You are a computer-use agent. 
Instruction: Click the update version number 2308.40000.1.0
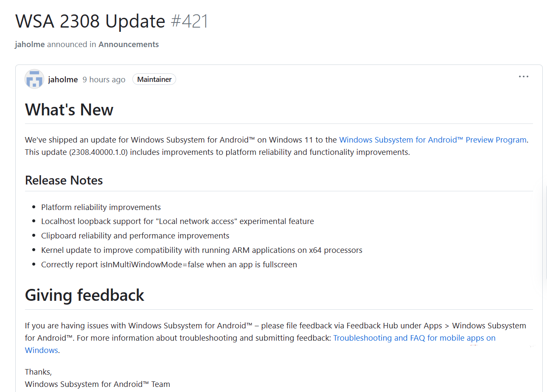[x=98, y=152]
